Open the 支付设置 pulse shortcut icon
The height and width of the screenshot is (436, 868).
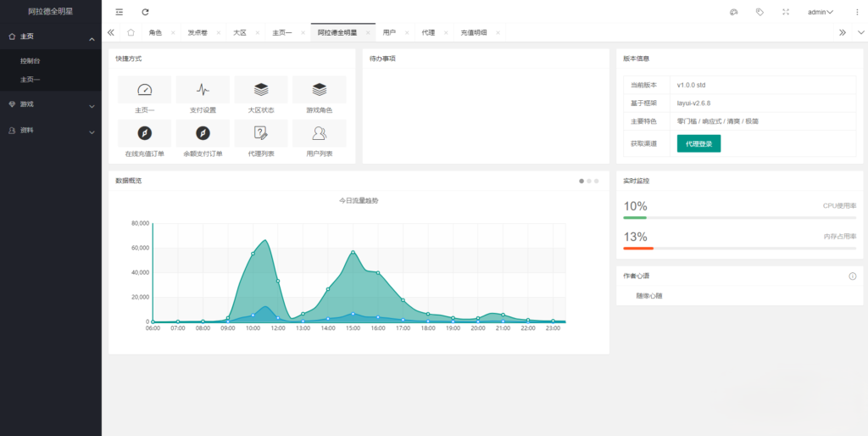[x=203, y=89]
